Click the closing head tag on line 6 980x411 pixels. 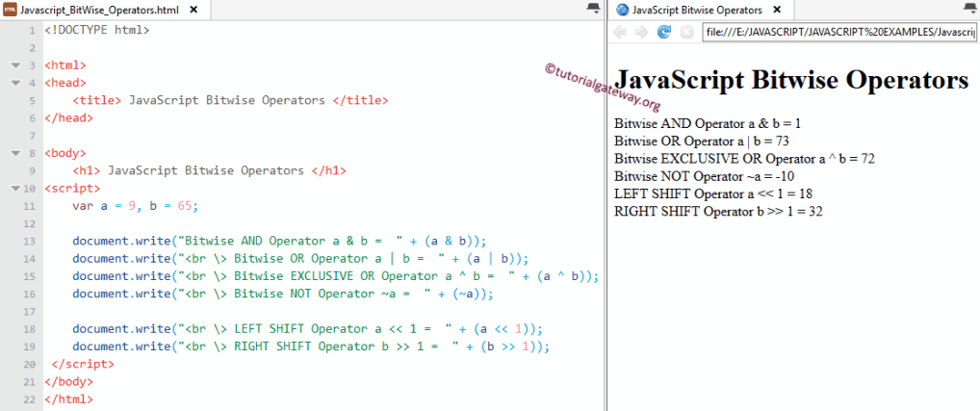[68, 117]
